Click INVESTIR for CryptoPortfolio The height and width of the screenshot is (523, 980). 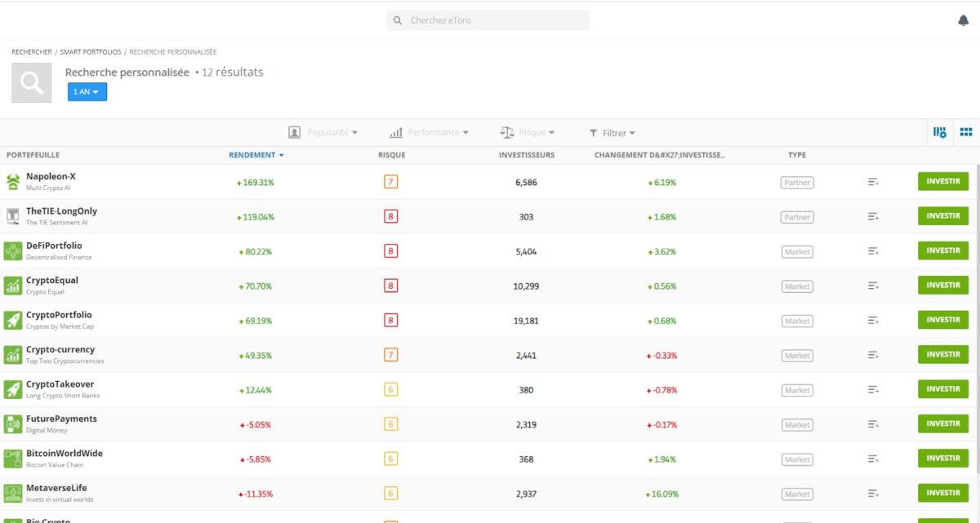point(943,320)
